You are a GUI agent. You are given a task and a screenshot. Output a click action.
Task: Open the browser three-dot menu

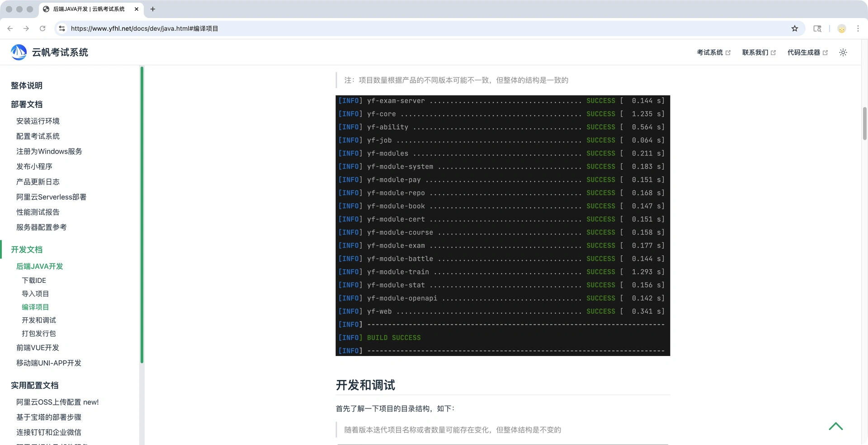(x=858, y=28)
